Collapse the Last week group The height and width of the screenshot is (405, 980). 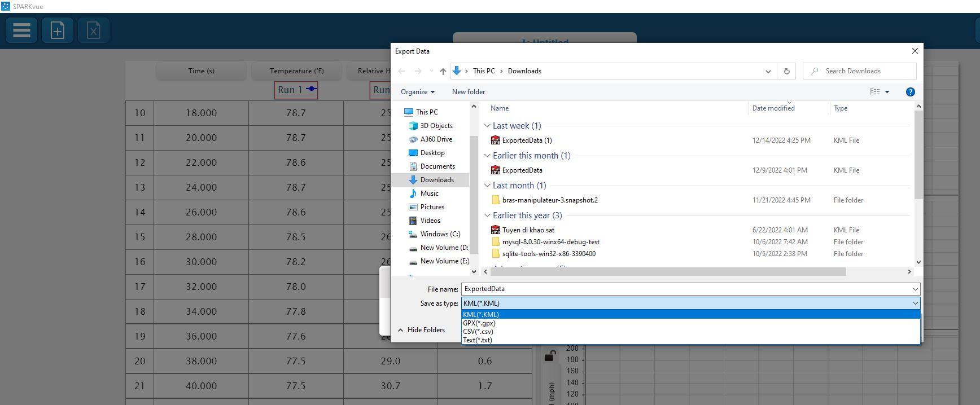click(x=487, y=126)
